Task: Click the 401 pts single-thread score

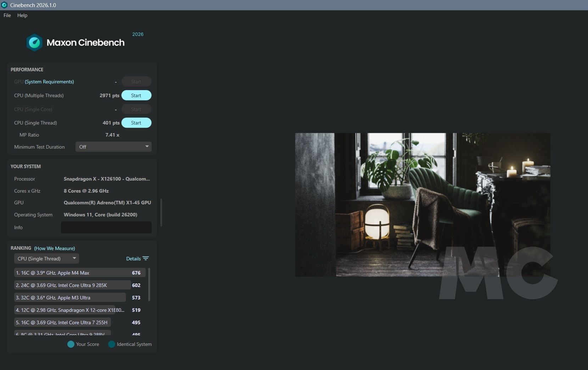Action: point(111,123)
